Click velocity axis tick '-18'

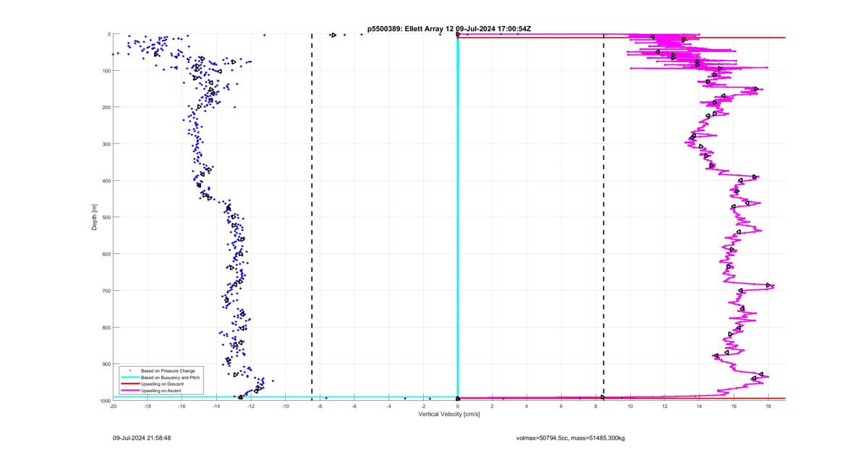pyautogui.click(x=147, y=406)
